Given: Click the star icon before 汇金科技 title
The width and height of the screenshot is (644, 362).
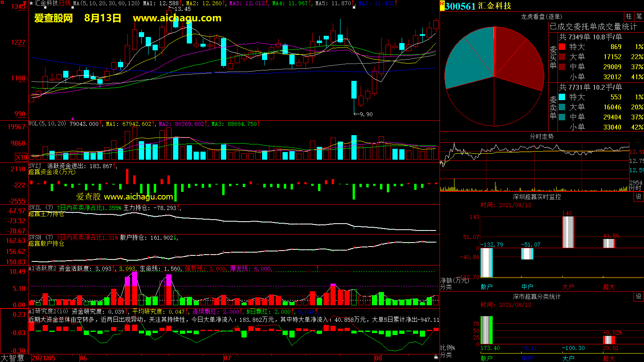Looking at the screenshot, I should (31, 3).
